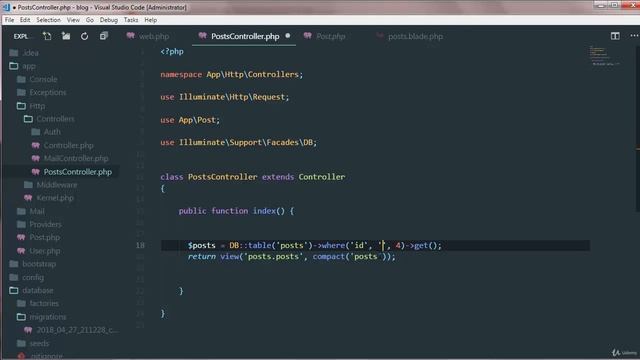This screenshot has height=360, width=640.
Task: Click the 'use Illuminate\Http\Request;' line
Action: pos(224,97)
